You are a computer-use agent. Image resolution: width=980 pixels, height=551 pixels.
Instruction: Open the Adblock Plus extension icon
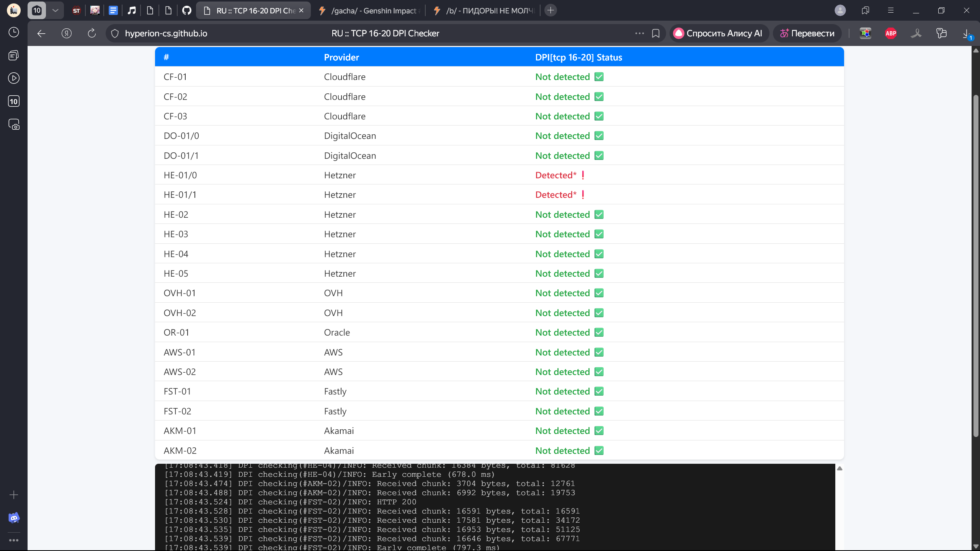tap(891, 34)
